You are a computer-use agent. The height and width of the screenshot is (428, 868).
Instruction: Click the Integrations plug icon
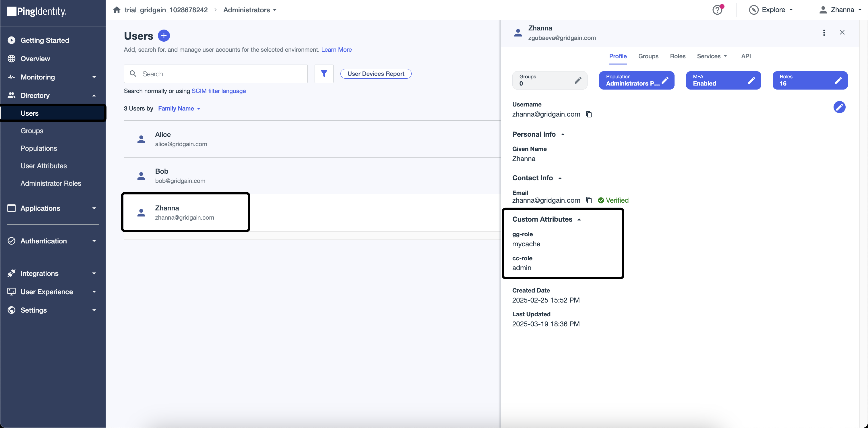coord(11,273)
